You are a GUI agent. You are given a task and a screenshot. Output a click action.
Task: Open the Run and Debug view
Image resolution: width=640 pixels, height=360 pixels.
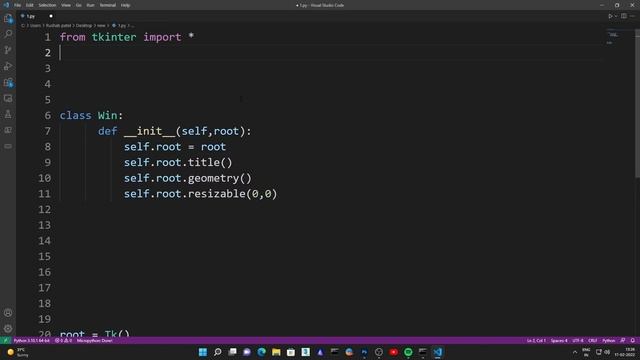pyautogui.click(x=8, y=66)
